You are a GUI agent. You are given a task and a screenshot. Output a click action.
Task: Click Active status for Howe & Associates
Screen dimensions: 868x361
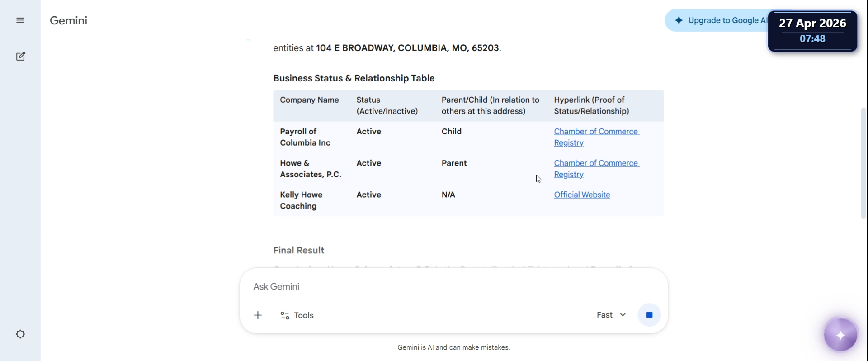[369, 163]
